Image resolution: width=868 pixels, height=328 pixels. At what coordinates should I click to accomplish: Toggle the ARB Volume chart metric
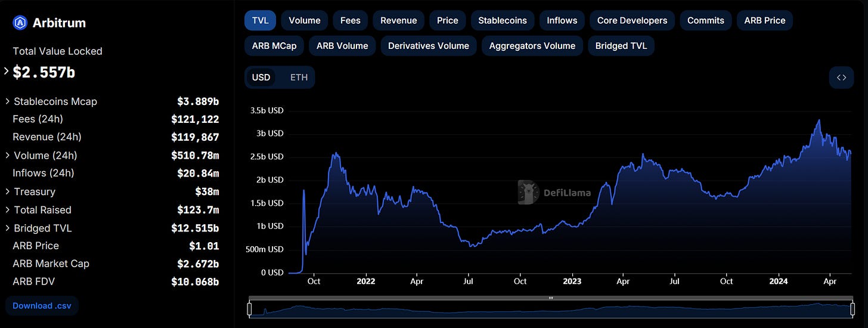coord(342,46)
